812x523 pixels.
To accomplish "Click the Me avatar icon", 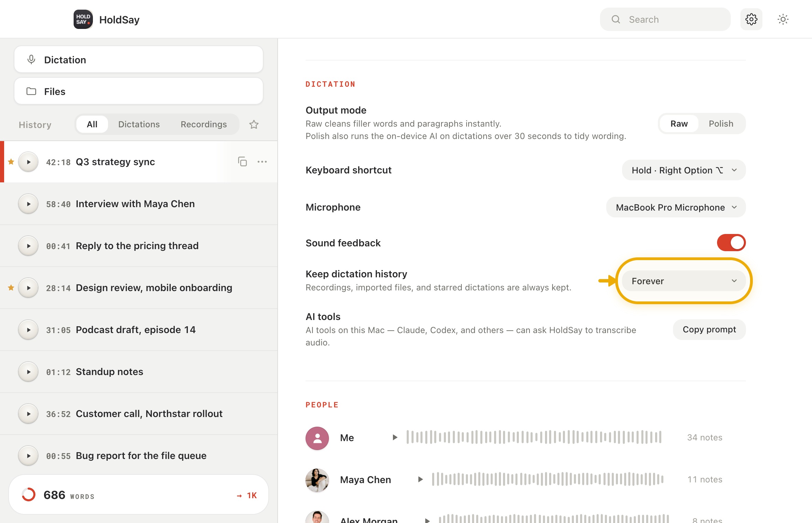I will tap(317, 438).
